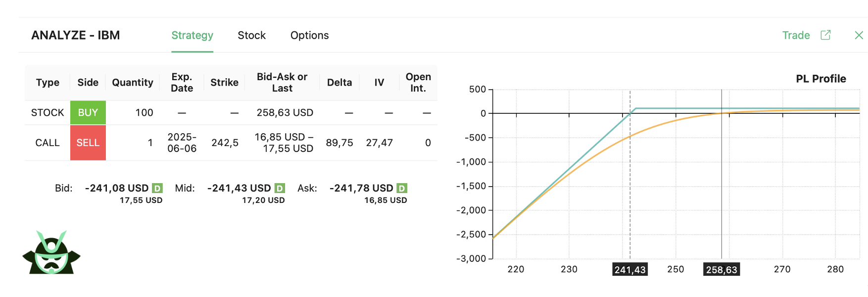Screen dimensions: 868x297
Task: Select the 2025-06-06 expiration date cell
Action: click(x=182, y=143)
